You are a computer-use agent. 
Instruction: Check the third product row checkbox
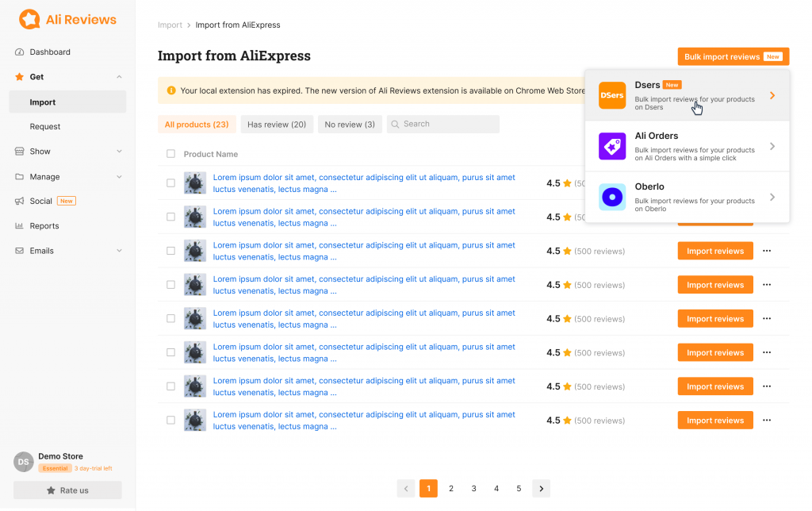click(x=171, y=251)
